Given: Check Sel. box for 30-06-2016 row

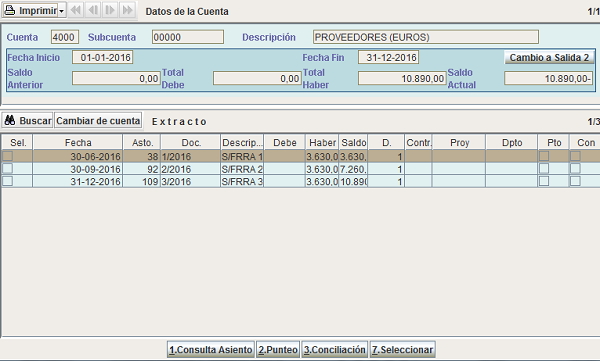Looking at the screenshot, I should (x=8, y=156).
